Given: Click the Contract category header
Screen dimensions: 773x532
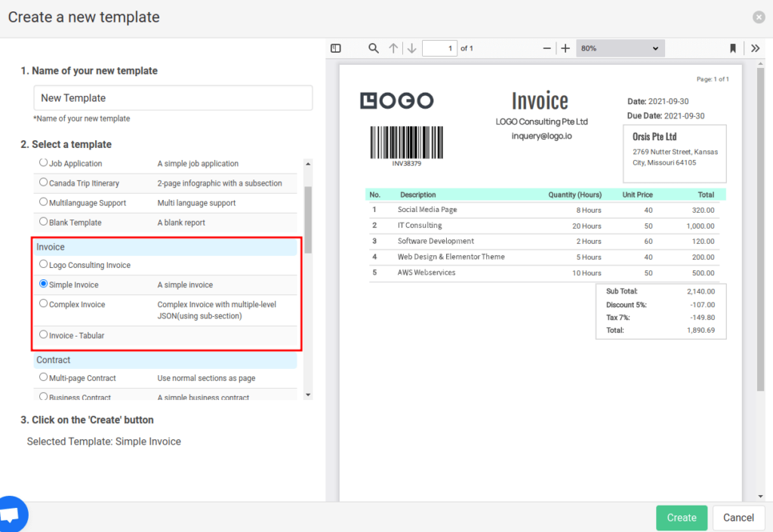Looking at the screenshot, I should 165,360.
